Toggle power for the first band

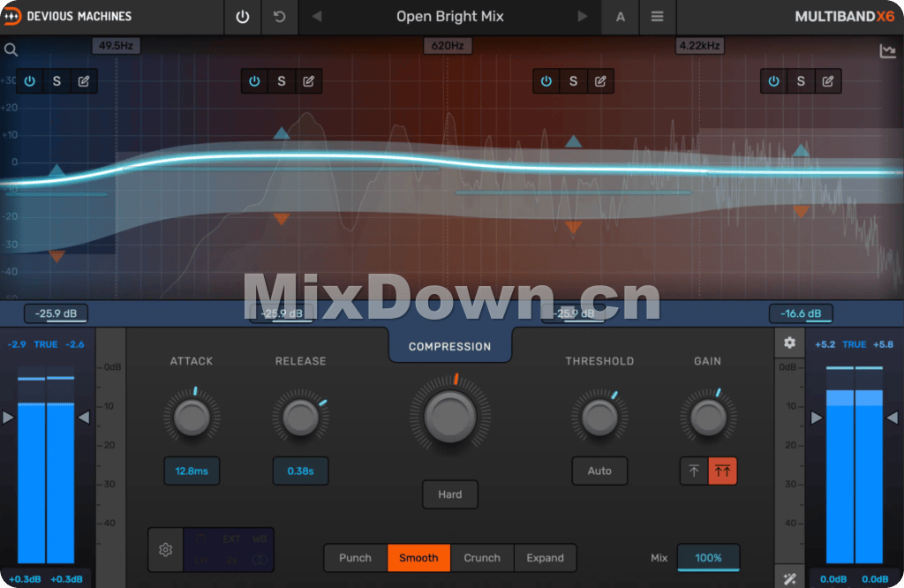point(30,81)
